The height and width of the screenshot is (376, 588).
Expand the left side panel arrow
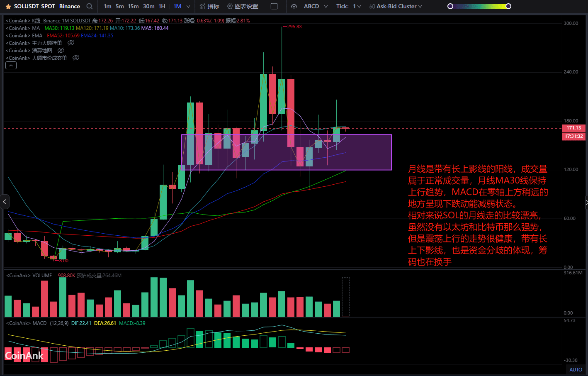click(x=5, y=202)
